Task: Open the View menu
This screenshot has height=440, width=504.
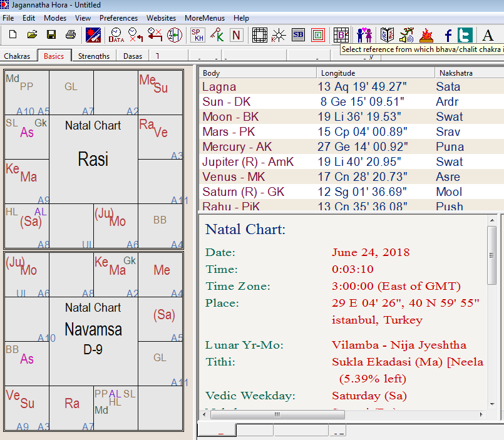Action: 83,18
